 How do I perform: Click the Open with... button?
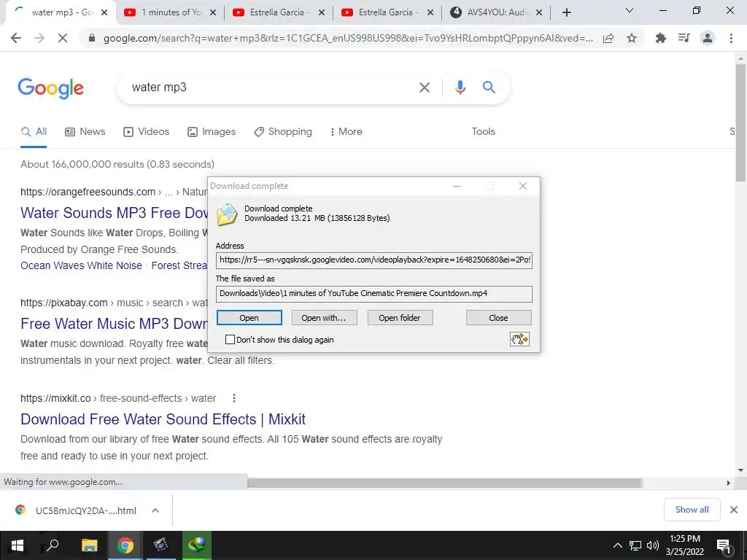(324, 318)
